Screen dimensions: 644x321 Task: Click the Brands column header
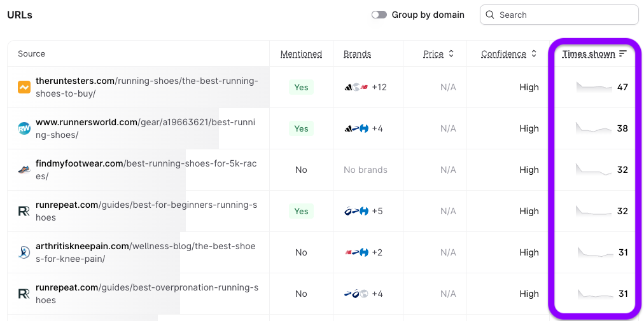pyautogui.click(x=357, y=54)
